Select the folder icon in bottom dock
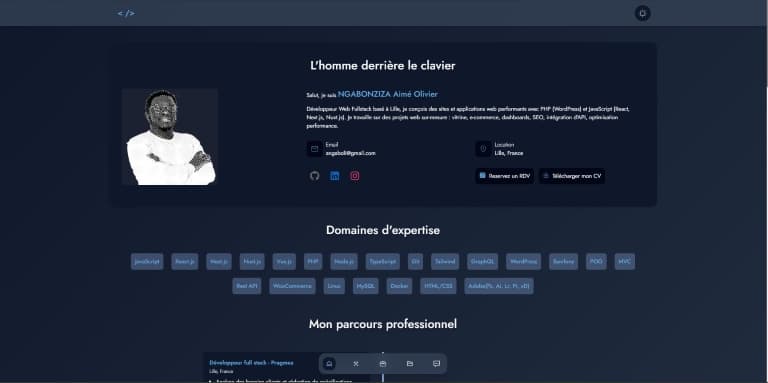 pyautogui.click(x=410, y=364)
